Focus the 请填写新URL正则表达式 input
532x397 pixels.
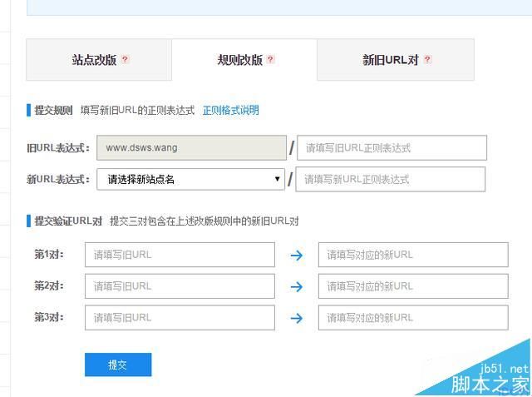coord(391,179)
